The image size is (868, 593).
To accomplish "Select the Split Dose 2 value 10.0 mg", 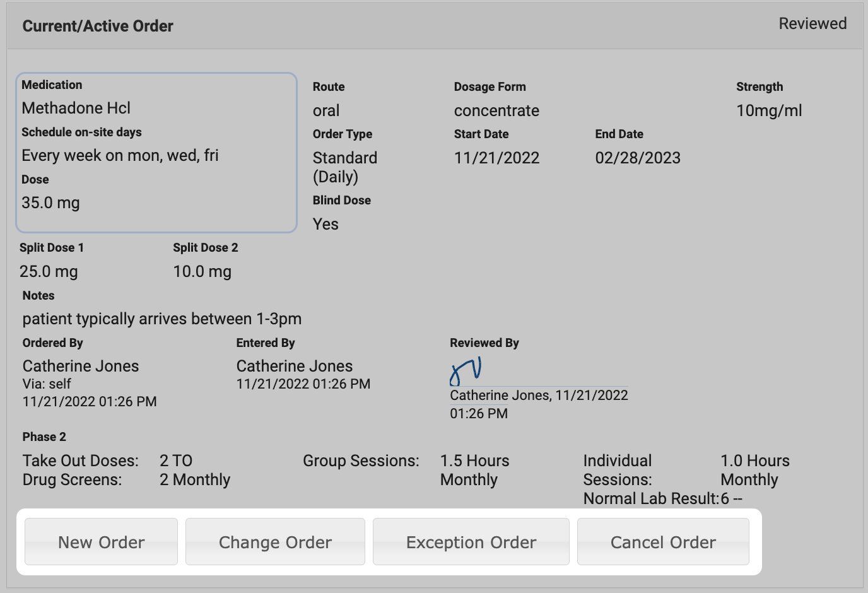I will click(x=202, y=272).
